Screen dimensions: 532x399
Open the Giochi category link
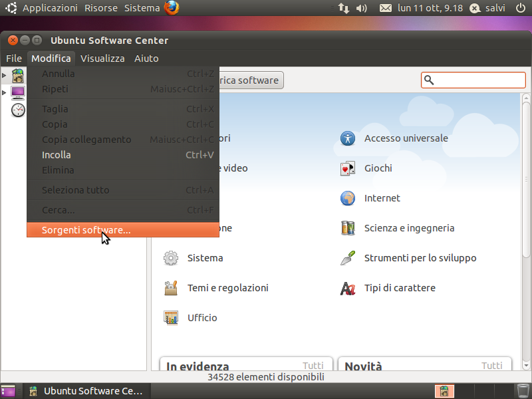378,168
